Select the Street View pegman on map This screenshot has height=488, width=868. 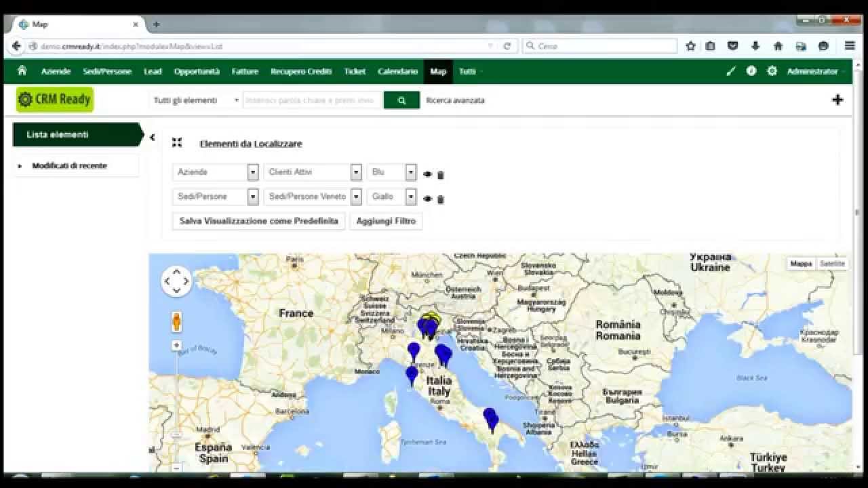[176, 322]
